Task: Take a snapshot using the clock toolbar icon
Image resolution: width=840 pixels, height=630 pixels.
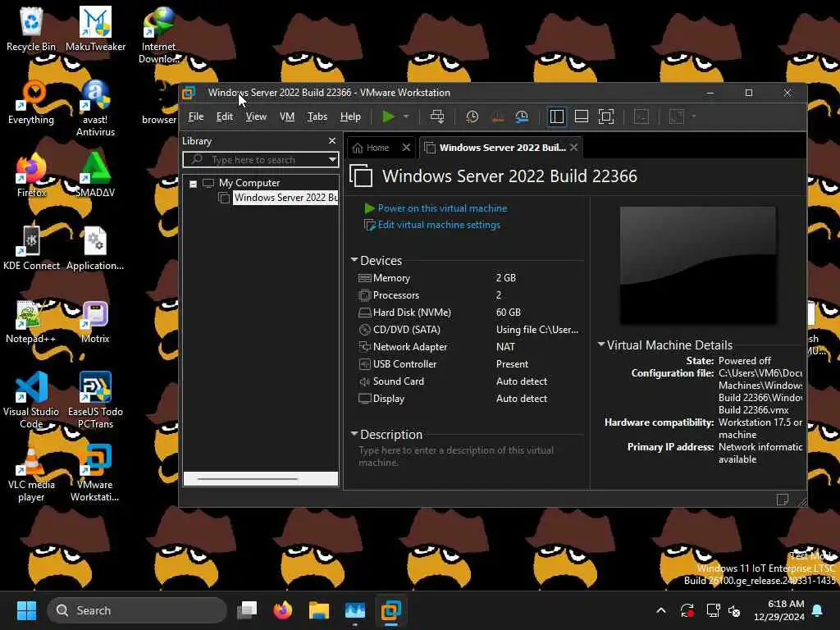Action: (472, 116)
